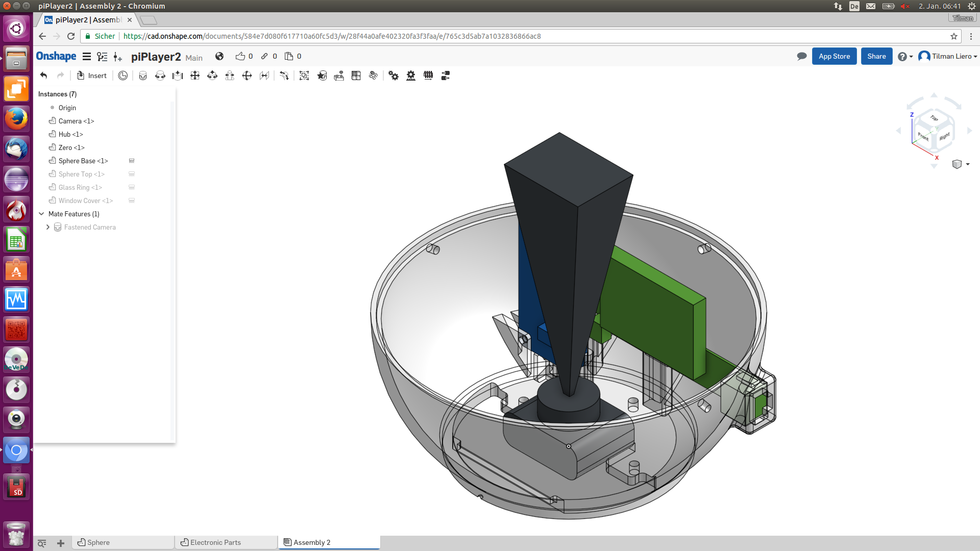This screenshot has height=551, width=980.
Task: Open the document hamburger menu
Action: point(87,57)
